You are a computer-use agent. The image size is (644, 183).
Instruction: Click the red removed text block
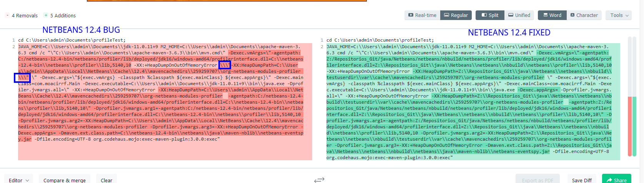(165, 102)
